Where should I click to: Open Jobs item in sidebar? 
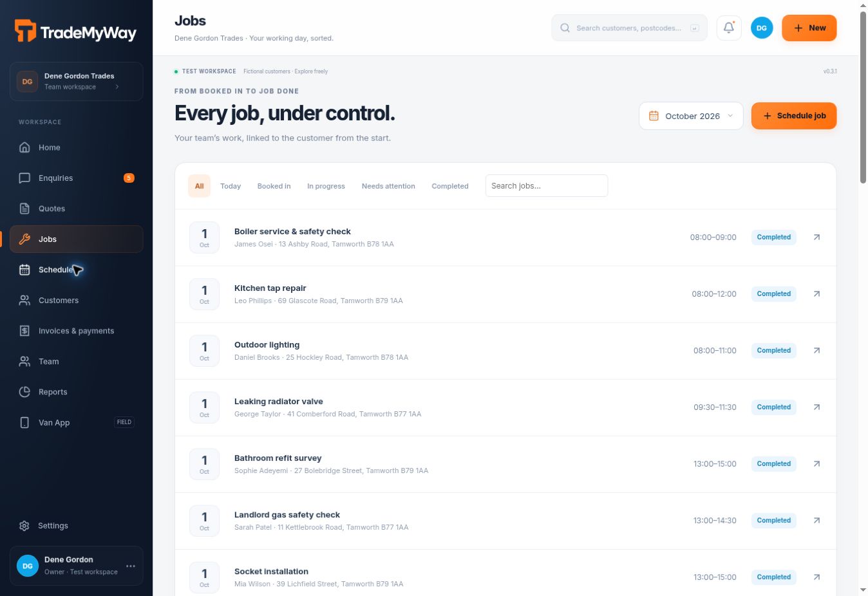76,239
